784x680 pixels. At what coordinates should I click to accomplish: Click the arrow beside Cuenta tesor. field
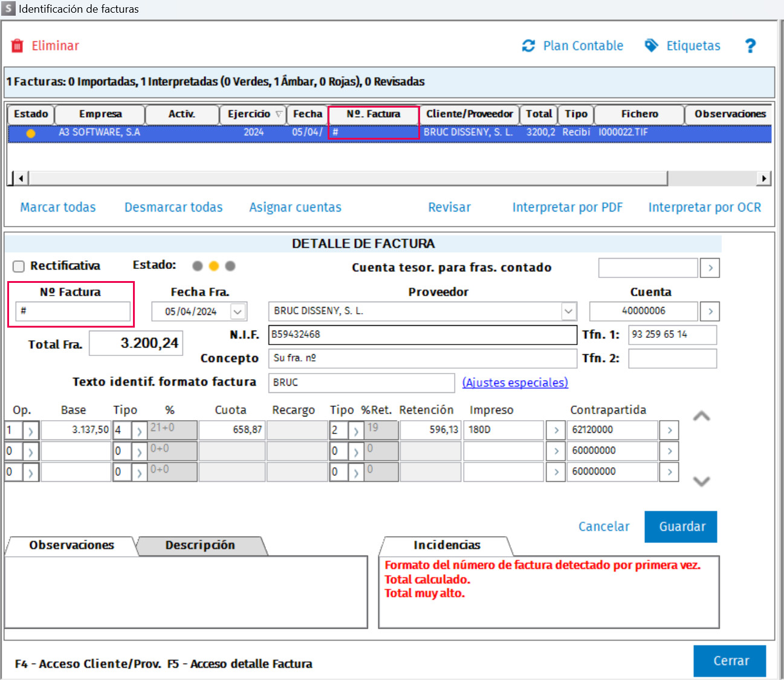coord(710,268)
